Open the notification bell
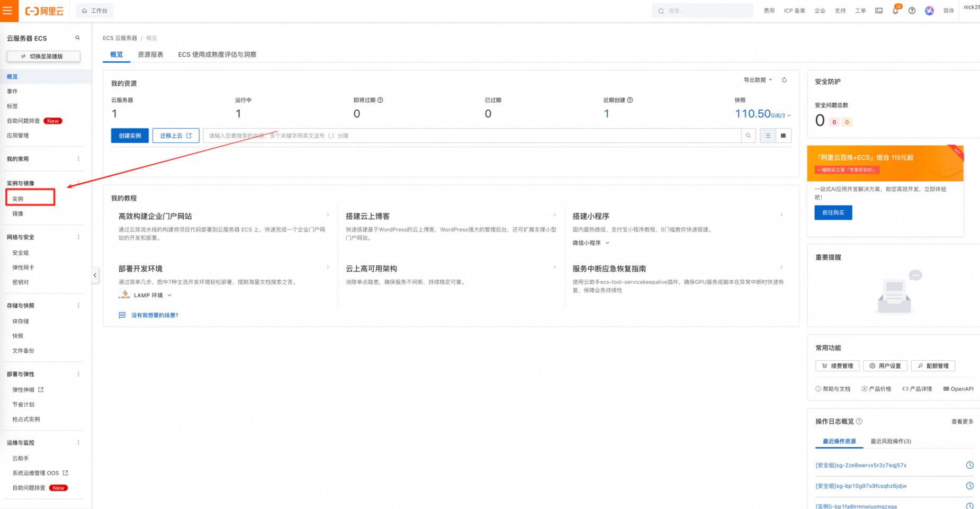This screenshot has width=980, height=509. (895, 11)
